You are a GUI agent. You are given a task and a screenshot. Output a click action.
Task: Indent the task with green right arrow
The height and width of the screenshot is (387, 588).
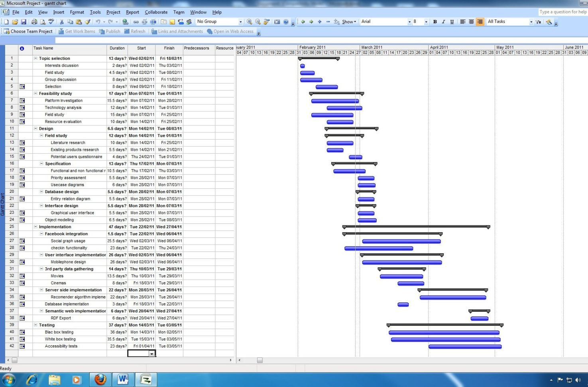click(311, 22)
